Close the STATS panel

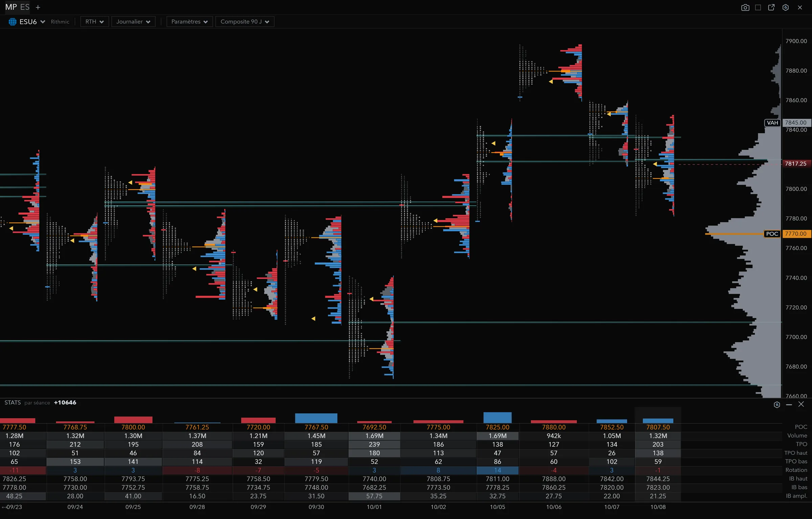point(801,404)
